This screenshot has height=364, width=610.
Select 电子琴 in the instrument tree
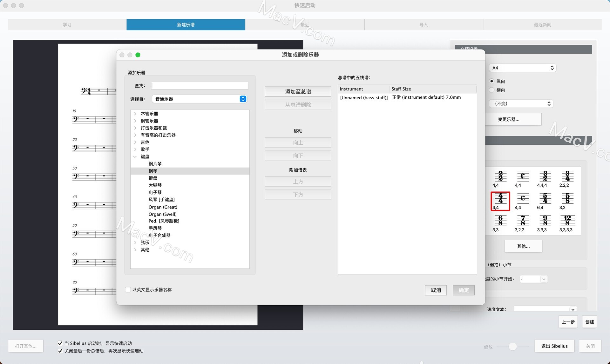pos(155,192)
